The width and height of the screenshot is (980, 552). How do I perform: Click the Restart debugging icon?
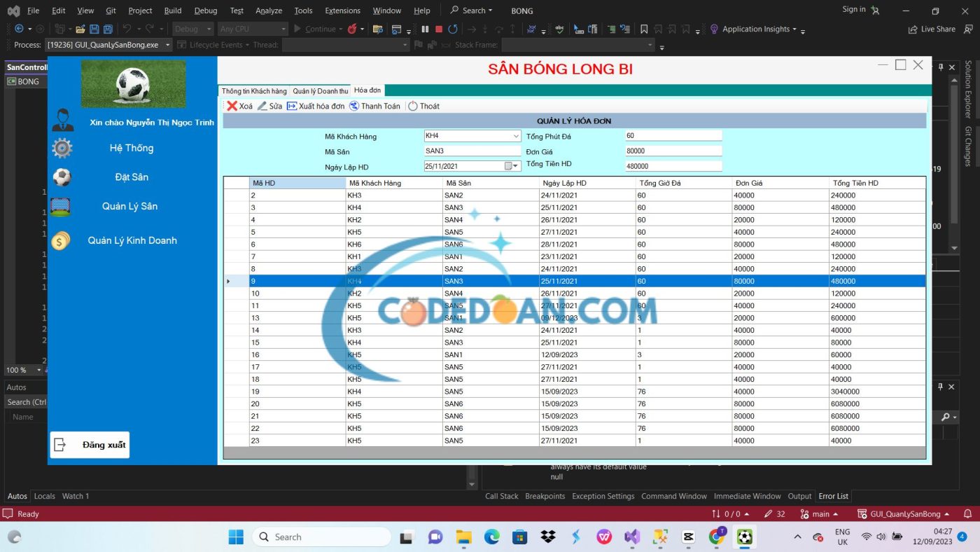tap(453, 29)
